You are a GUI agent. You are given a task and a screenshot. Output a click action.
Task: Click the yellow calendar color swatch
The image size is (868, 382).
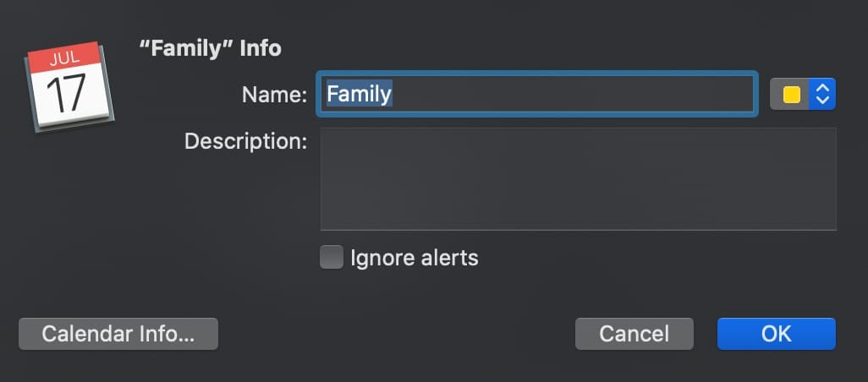pos(792,94)
